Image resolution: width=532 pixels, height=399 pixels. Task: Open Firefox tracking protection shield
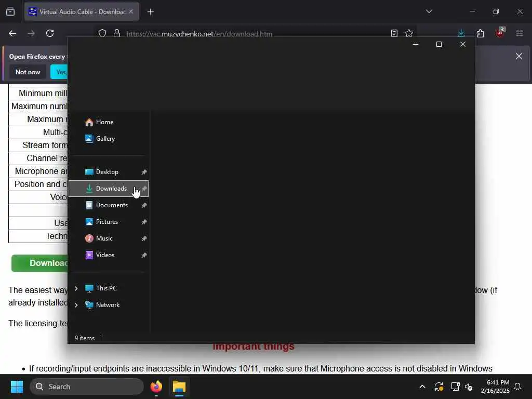pos(102,33)
